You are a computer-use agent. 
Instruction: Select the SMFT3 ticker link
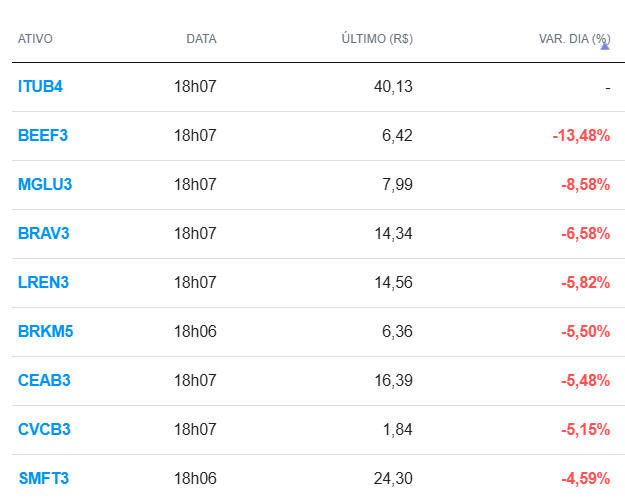[x=43, y=479]
